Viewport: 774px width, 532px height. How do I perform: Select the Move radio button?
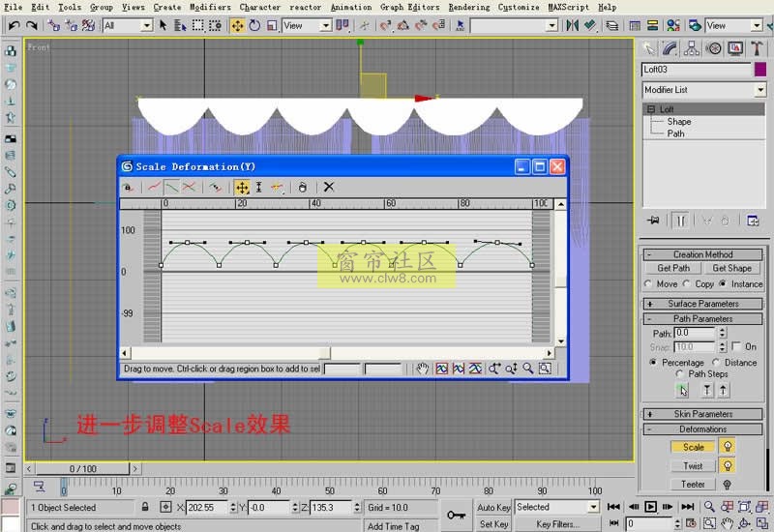pyautogui.click(x=648, y=283)
